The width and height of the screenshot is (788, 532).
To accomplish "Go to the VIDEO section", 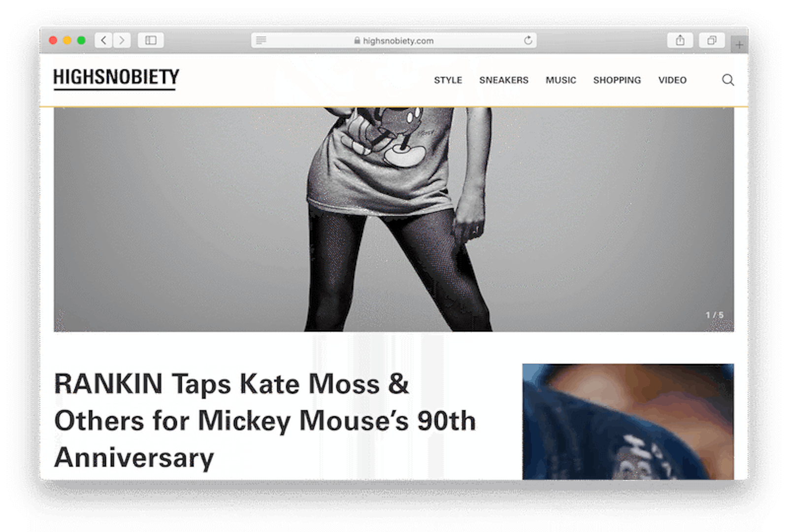I will click(x=672, y=80).
